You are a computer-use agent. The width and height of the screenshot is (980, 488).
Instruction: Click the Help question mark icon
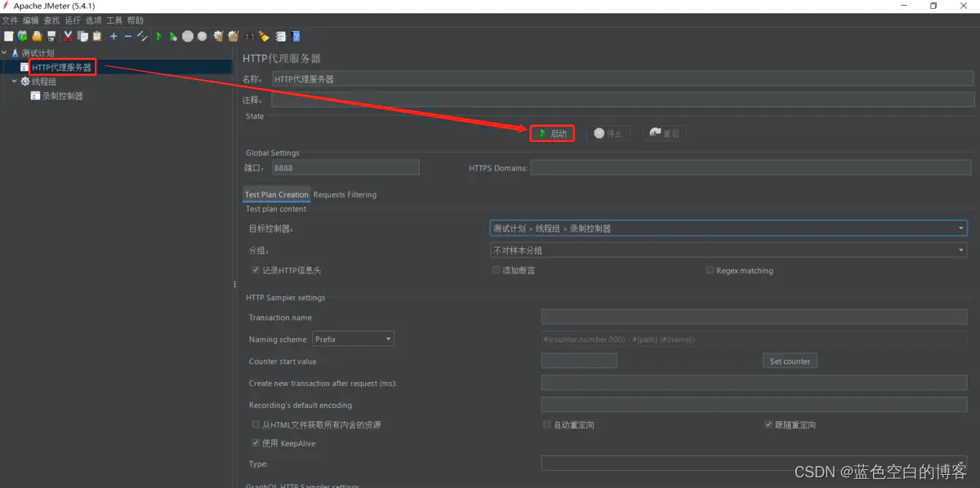pos(296,36)
